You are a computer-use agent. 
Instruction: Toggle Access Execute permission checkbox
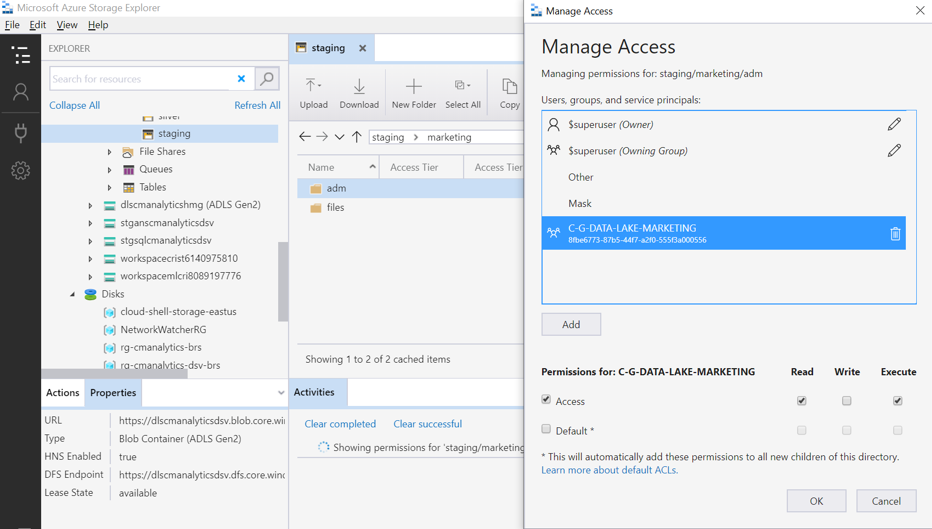898,401
